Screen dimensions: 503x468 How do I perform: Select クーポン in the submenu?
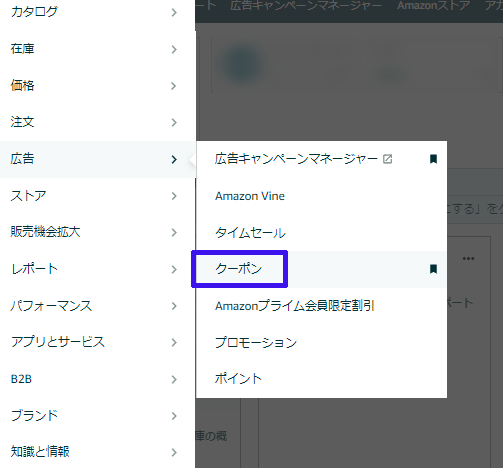tap(239, 269)
